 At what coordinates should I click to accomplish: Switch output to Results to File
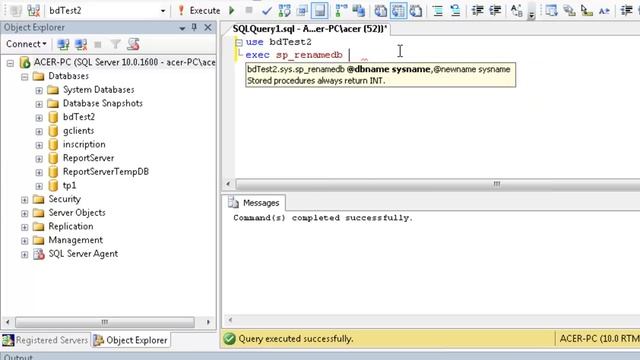pos(416,11)
